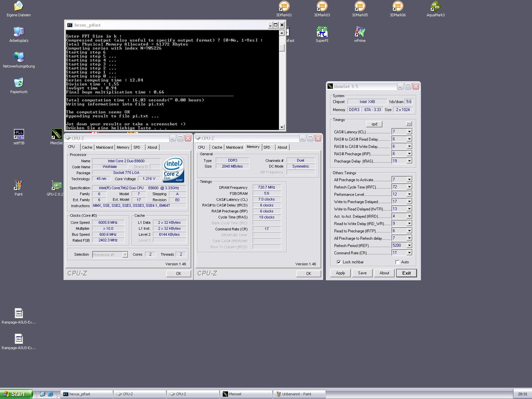
Task: Expand the Read to Write Delay (tRD_WR) dropdown
Action: tap(409, 223)
